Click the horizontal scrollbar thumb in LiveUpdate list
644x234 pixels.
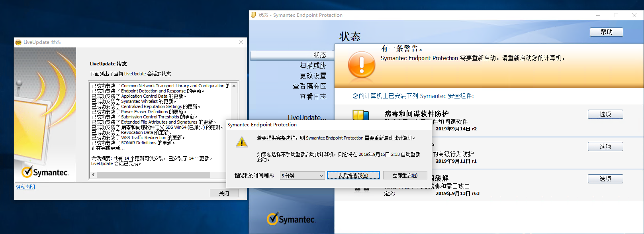[x=153, y=175]
